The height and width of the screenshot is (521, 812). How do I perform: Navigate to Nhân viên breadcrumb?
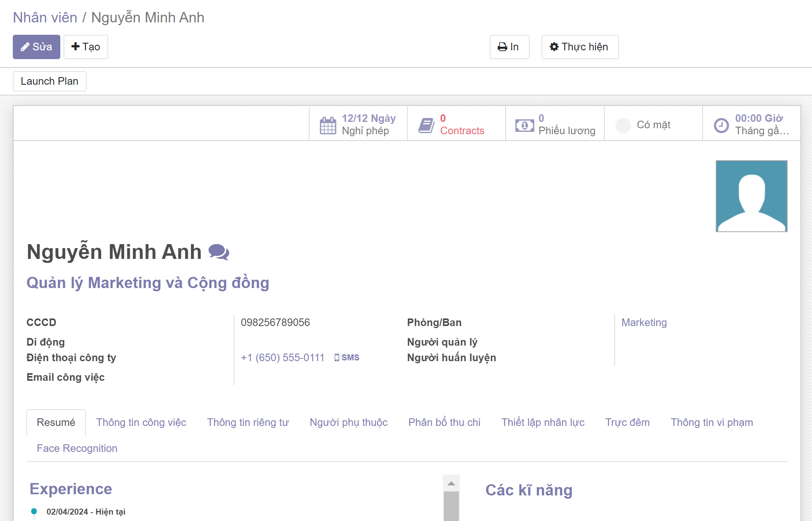pos(45,18)
